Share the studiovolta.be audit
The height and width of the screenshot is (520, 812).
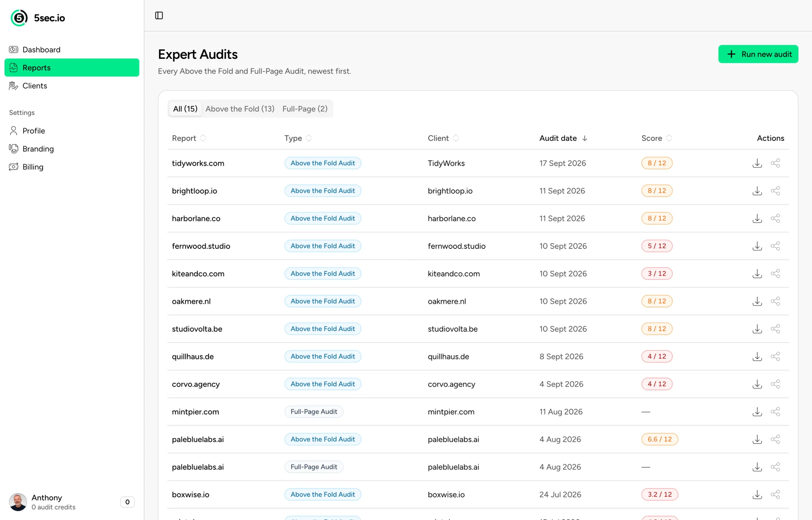pyautogui.click(x=775, y=329)
